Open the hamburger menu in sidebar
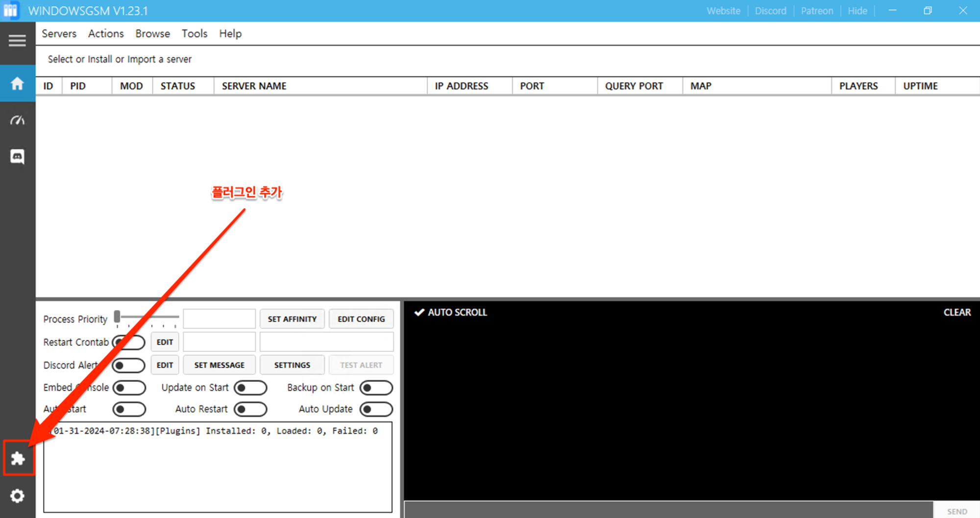 pyautogui.click(x=17, y=41)
